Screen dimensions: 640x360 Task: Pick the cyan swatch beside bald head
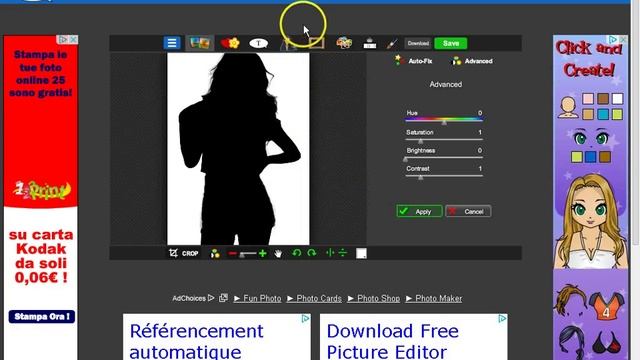point(603,114)
